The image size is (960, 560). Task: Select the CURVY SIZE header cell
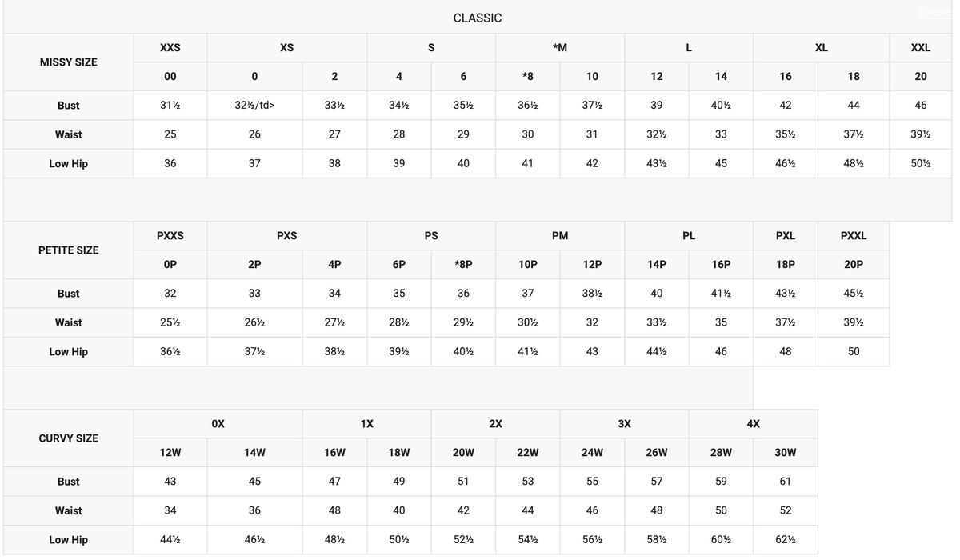(x=69, y=438)
